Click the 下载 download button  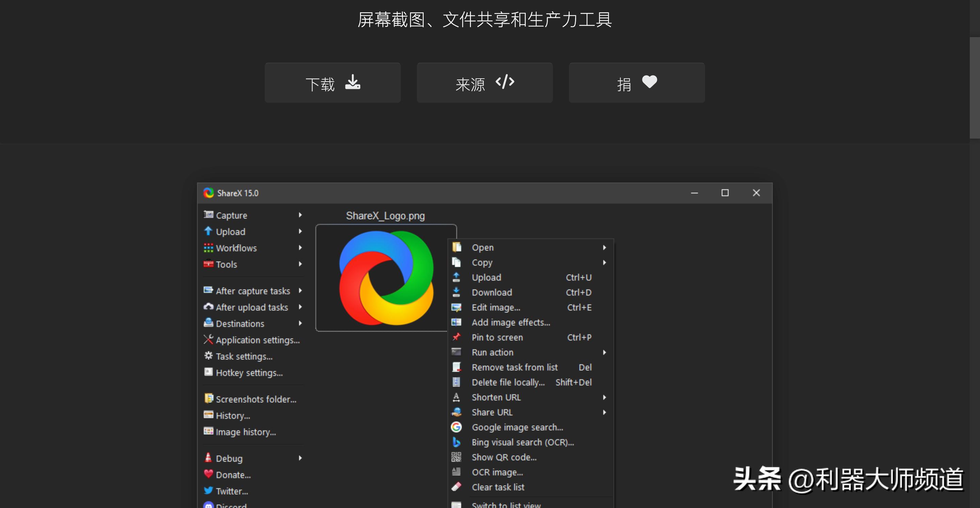tap(332, 83)
